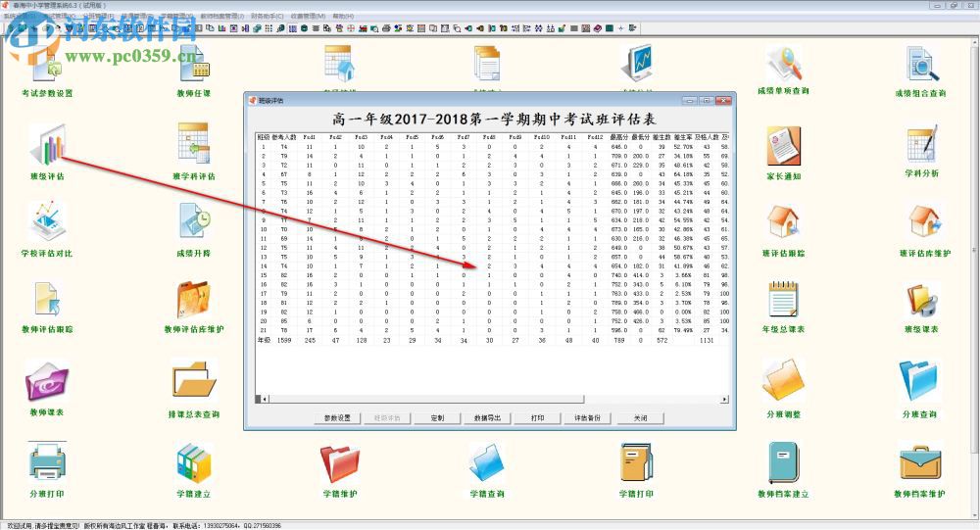Open the 学籍查询 blue folder icon
The image size is (980, 530).
coord(487,463)
